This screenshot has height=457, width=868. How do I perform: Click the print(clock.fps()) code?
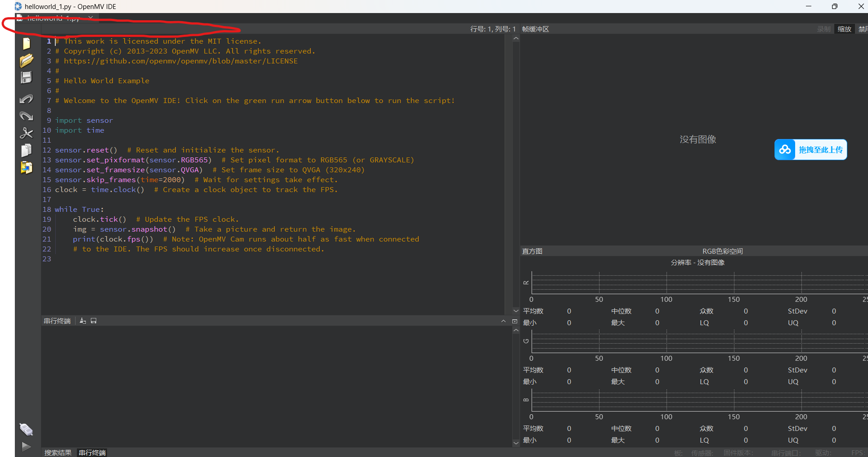113,239
